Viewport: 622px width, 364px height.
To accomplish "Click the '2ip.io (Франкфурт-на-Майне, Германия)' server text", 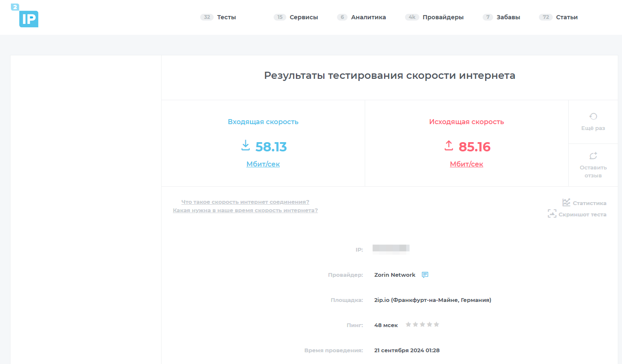I will point(433,300).
